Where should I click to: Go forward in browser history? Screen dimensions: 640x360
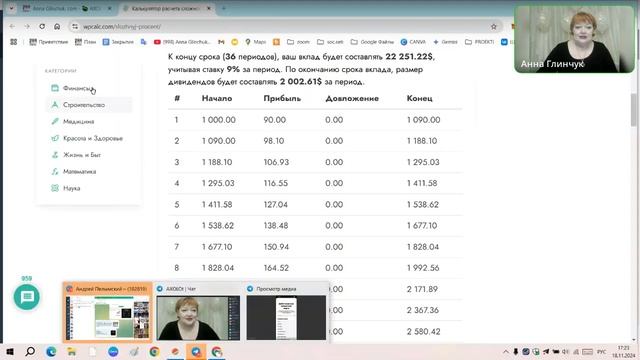pyautogui.click(x=27, y=27)
